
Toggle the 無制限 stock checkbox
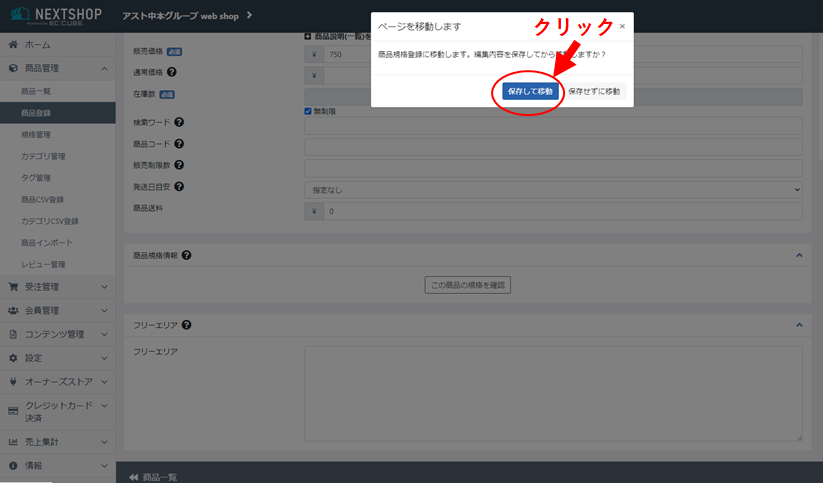tap(308, 111)
